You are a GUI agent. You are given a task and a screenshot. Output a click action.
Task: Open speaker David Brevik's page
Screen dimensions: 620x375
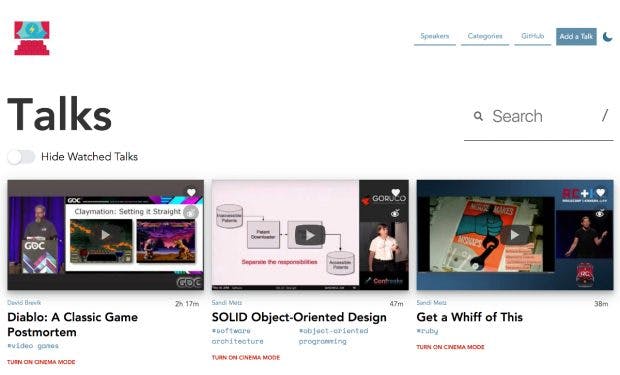coord(24,303)
